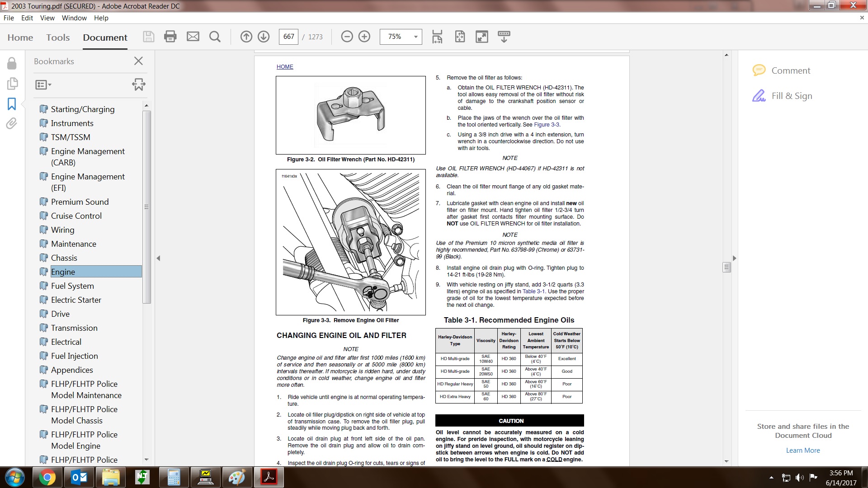Click the page number input field
This screenshot has width=868, height=488.
click(x=288, y=37)
